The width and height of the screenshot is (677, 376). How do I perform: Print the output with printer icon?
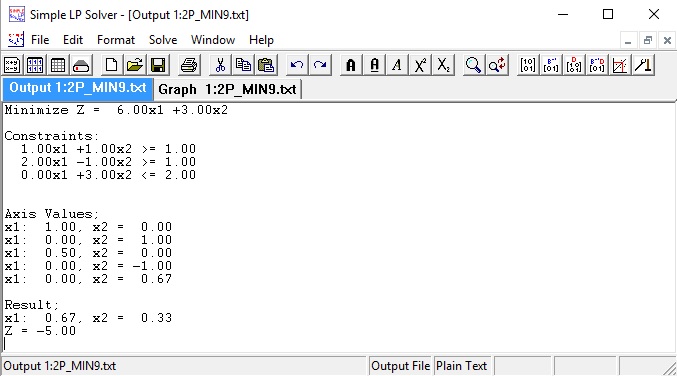(x=189, y=65)
